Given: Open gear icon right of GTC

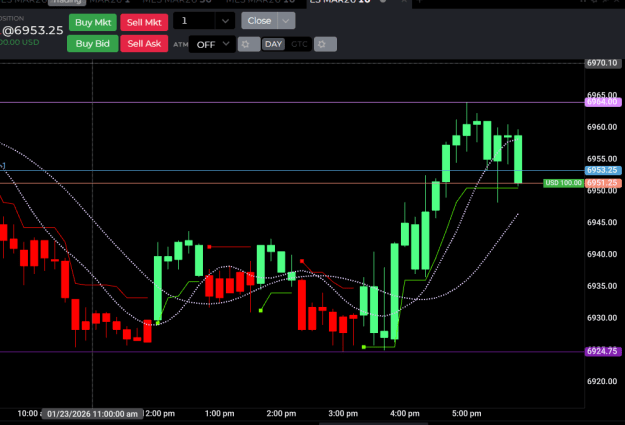Looking at the screenshot, I should (325, 44).
